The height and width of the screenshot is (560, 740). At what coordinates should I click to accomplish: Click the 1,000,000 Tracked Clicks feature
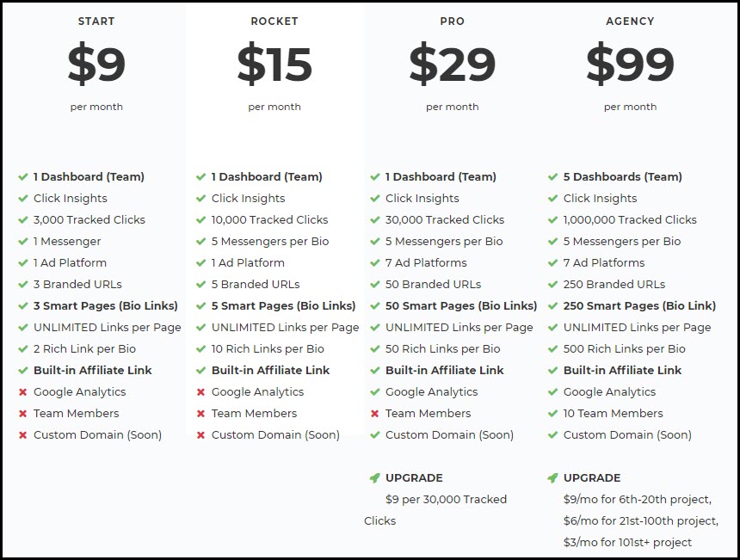point(630,220)
